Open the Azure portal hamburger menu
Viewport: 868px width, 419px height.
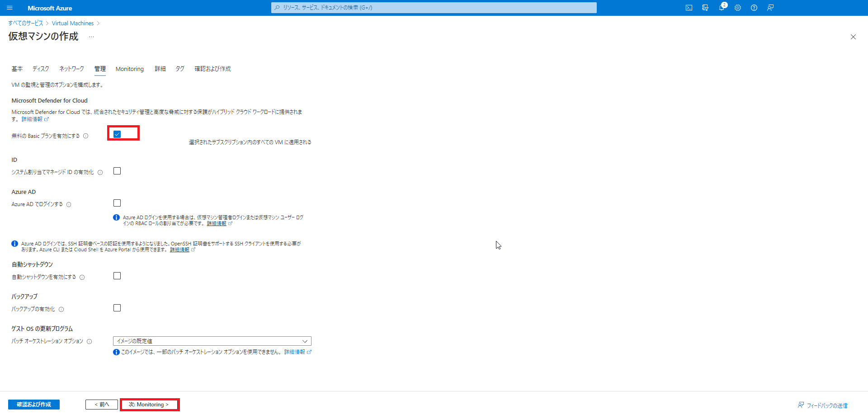[9, 8]
